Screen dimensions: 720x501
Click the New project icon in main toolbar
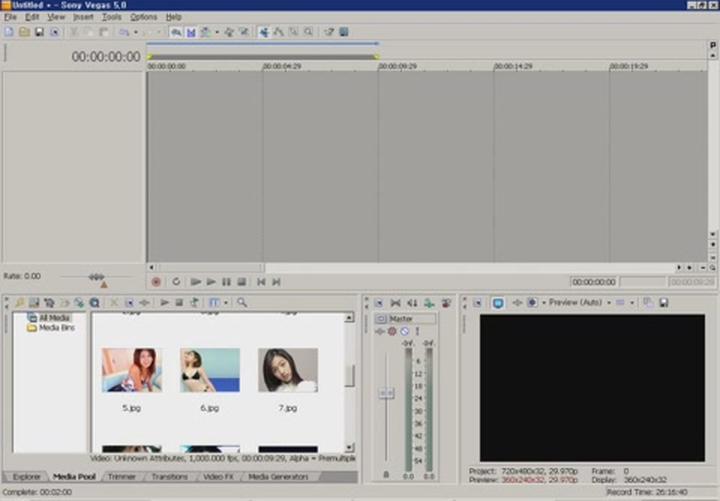point(9,32)
